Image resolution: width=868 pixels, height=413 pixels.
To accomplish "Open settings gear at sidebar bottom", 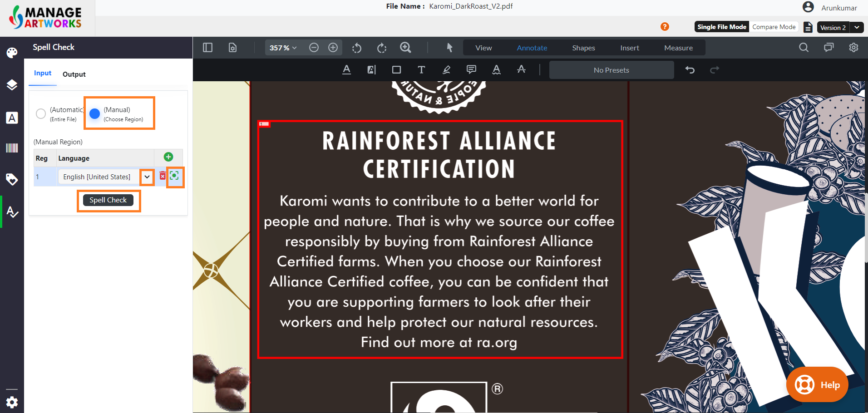I will (12, 402).
